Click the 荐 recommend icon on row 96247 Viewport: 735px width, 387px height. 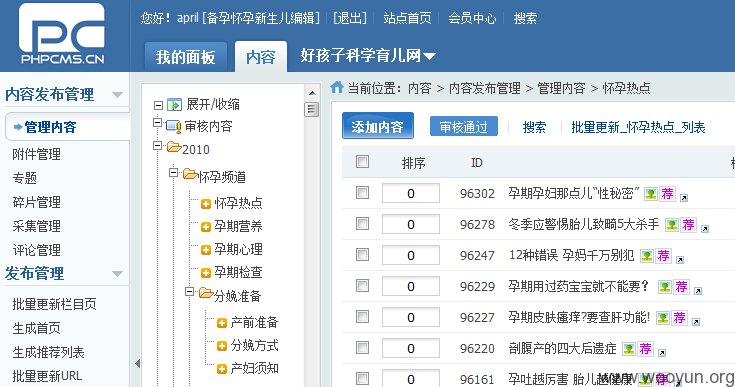pyautogui.click(x=664, y=256)
